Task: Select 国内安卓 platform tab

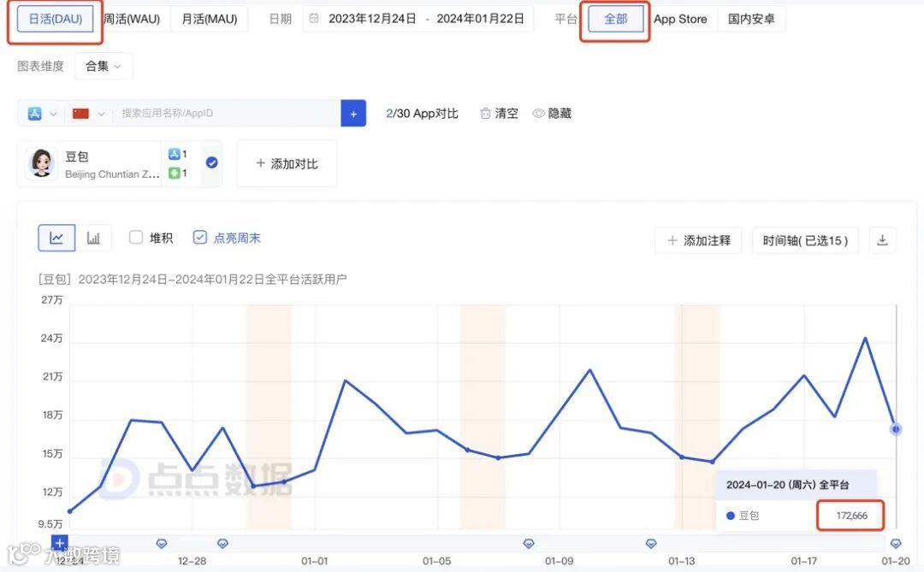Action: tap(751, 19)
